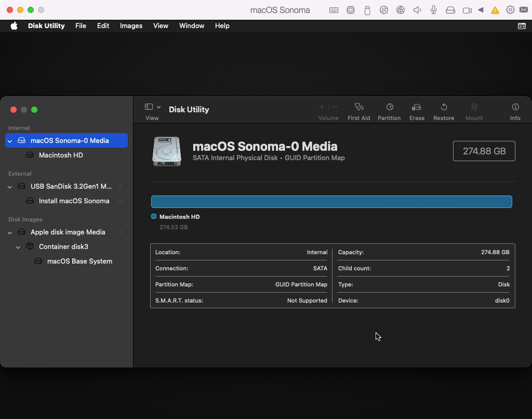Collapse the macOS Sonoma-0 Media disk tree
Image resolution: width=532 pixels, height=419 pixels.
[10, 141]
